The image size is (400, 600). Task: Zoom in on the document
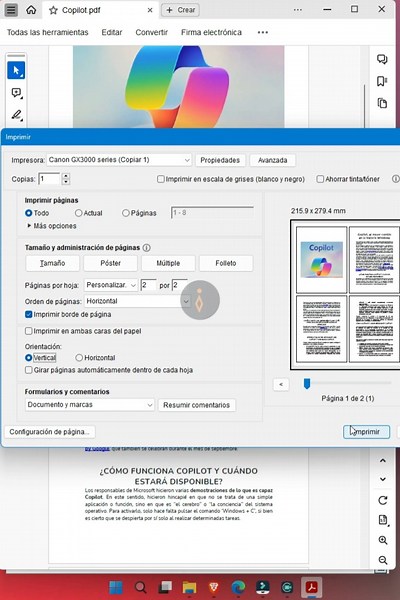click(382, 540)
